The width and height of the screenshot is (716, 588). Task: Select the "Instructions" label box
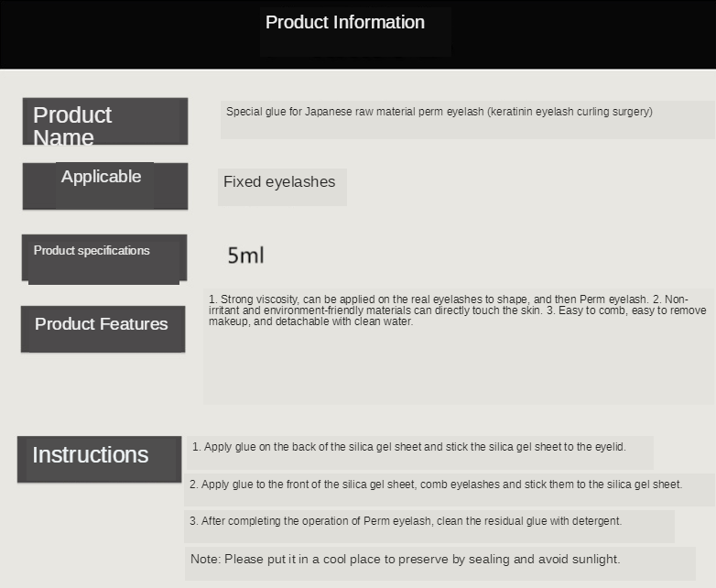(x=99, y=459)
